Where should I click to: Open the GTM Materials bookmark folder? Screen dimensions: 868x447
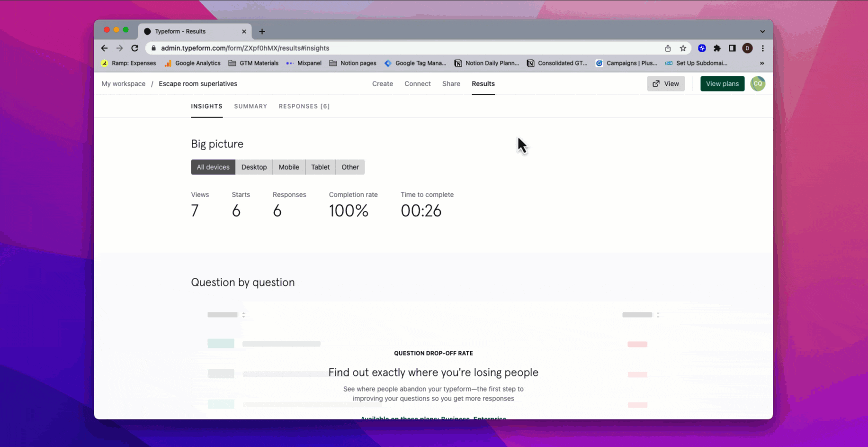click(253, 63)
